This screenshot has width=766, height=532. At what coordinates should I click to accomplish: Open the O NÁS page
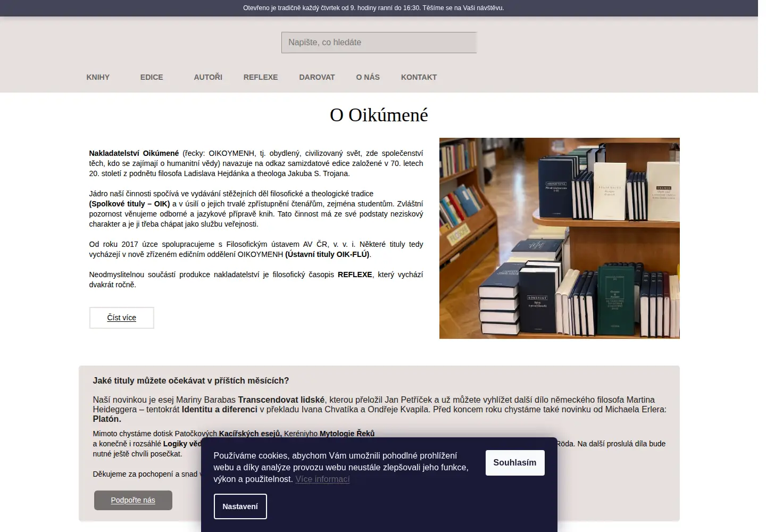[368, 77]
